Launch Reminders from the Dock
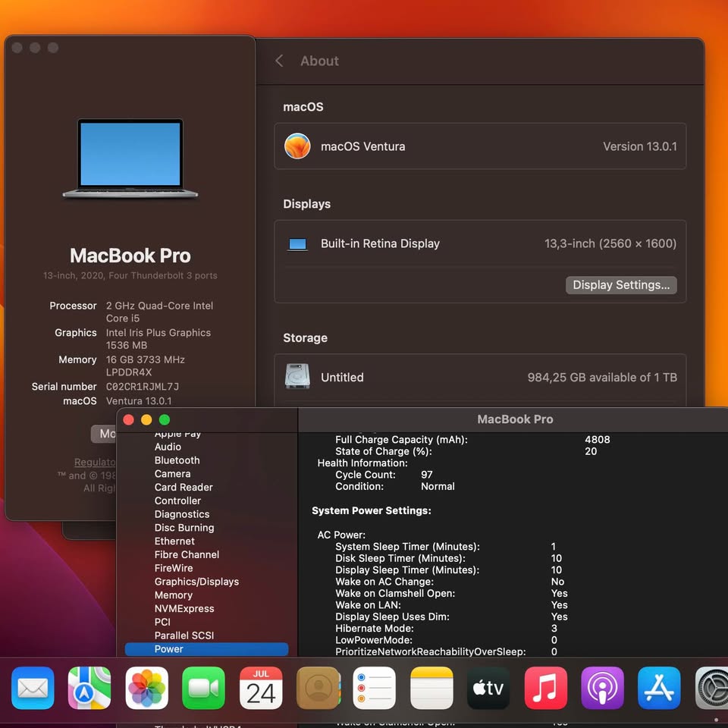The width and height of the screenshot is (728, 728). click(x=374, y=688)
